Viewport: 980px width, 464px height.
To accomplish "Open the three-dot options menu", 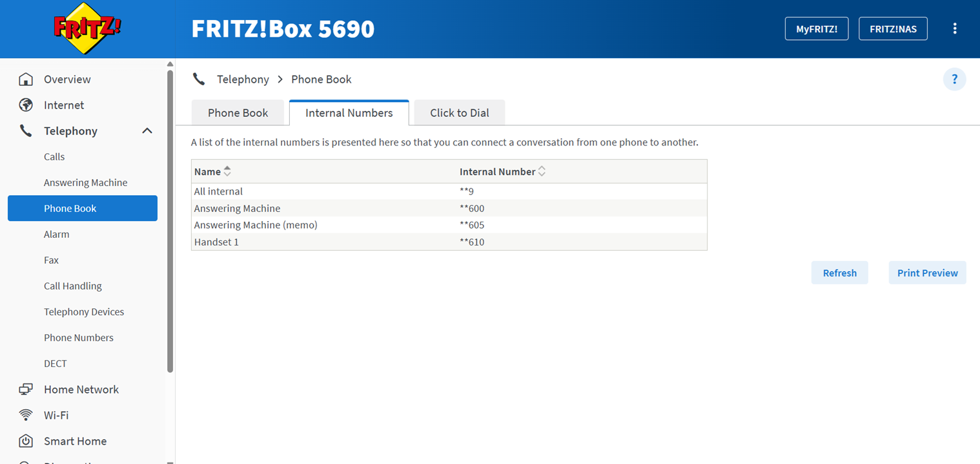I will tap(955, 28).
